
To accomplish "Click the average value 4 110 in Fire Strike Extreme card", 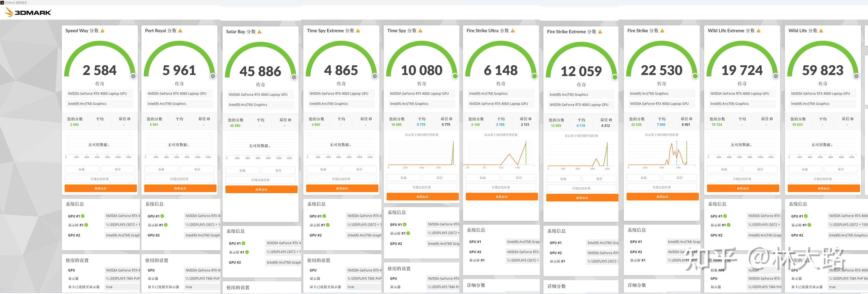I will click(581, 126).
